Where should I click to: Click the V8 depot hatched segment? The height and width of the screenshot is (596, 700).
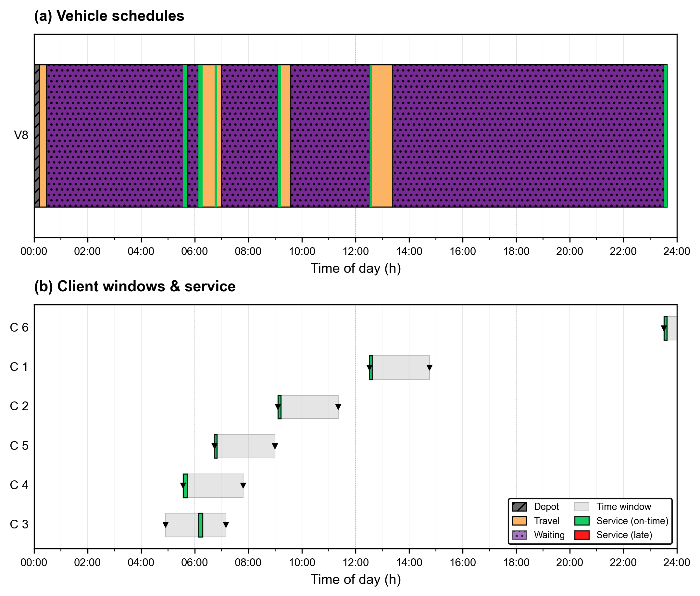(x=37, y=136)
